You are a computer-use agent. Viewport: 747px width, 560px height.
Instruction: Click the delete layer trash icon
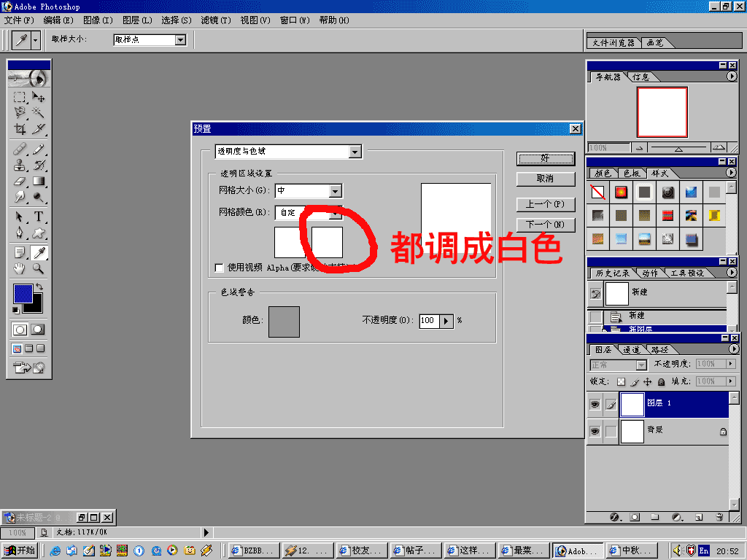[719, 517]
